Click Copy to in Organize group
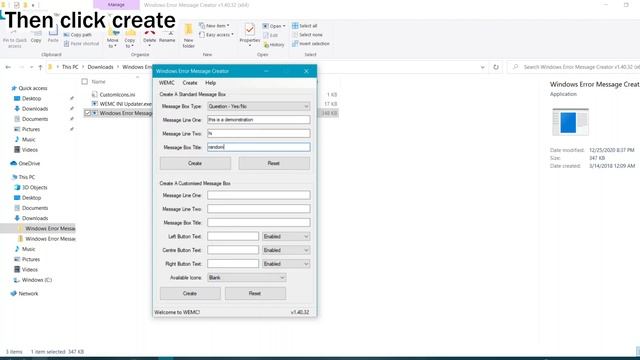This screenshot has height=360, width=640. click(130, 39)
